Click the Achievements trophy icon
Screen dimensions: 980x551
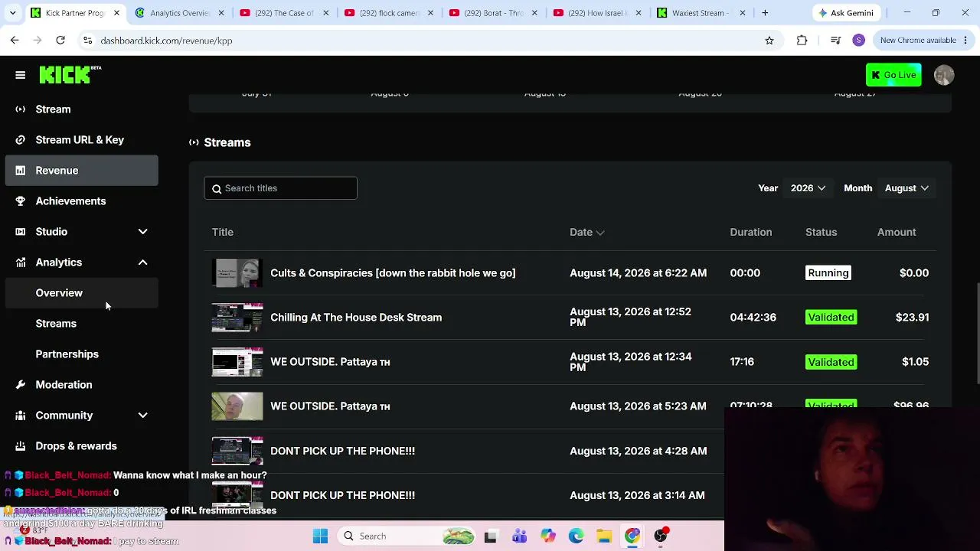(x=21, y=201)
